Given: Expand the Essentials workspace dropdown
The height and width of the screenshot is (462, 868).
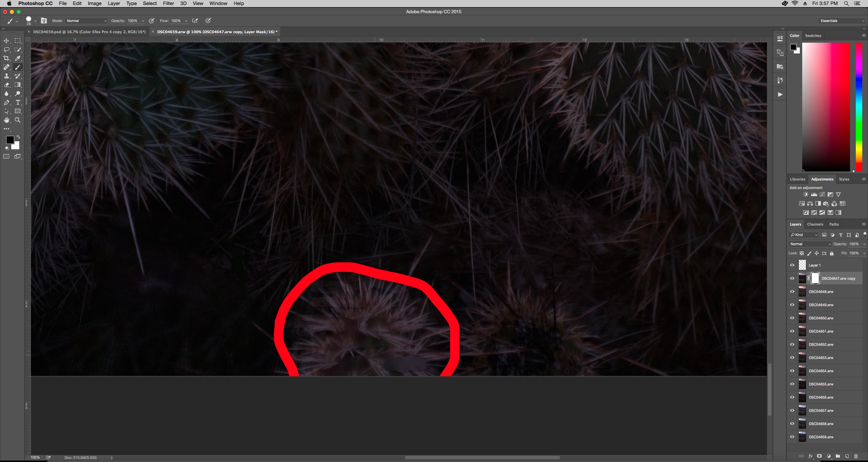Looking at the screenshot, I should point(842,21).
